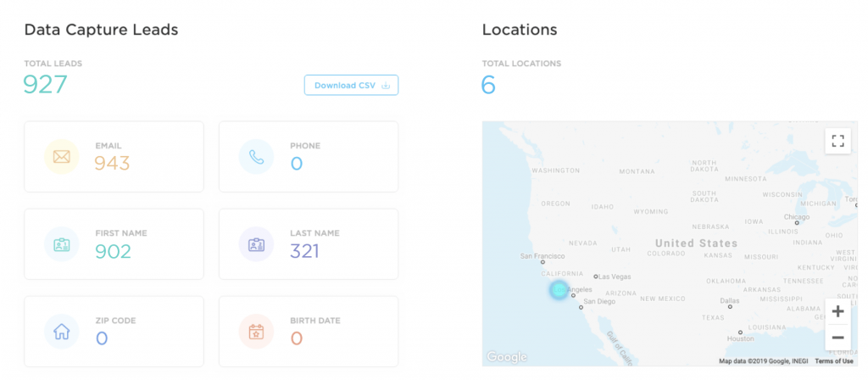The image size is (868, 380).
Task: Click Houston on the map
Action: 740,338
